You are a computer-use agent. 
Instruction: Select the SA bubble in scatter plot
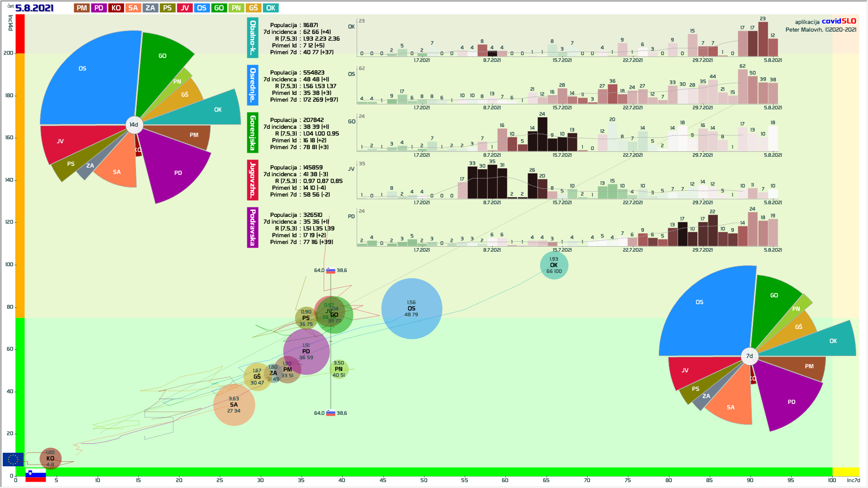(234, 405)
